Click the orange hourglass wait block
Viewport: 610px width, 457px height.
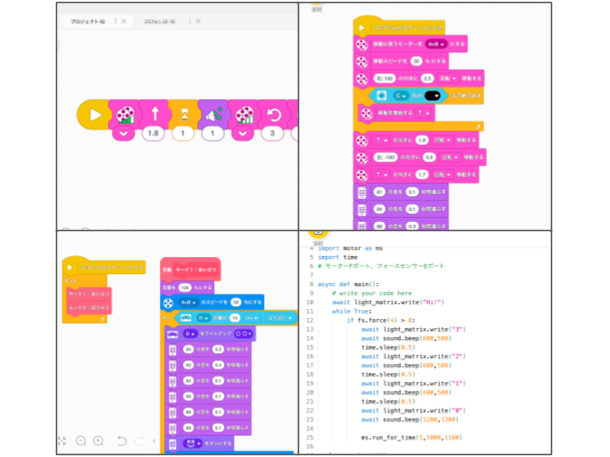click(182, 115)
